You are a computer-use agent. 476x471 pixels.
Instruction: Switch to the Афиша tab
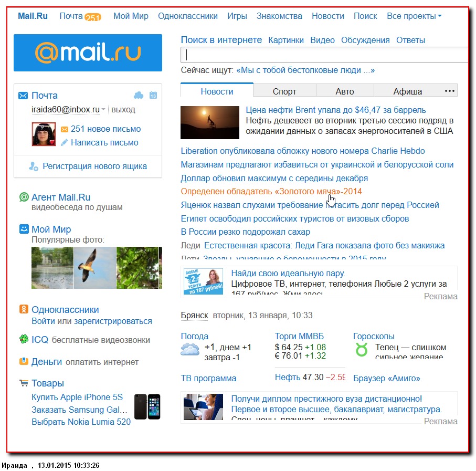(x=407, y=91)
